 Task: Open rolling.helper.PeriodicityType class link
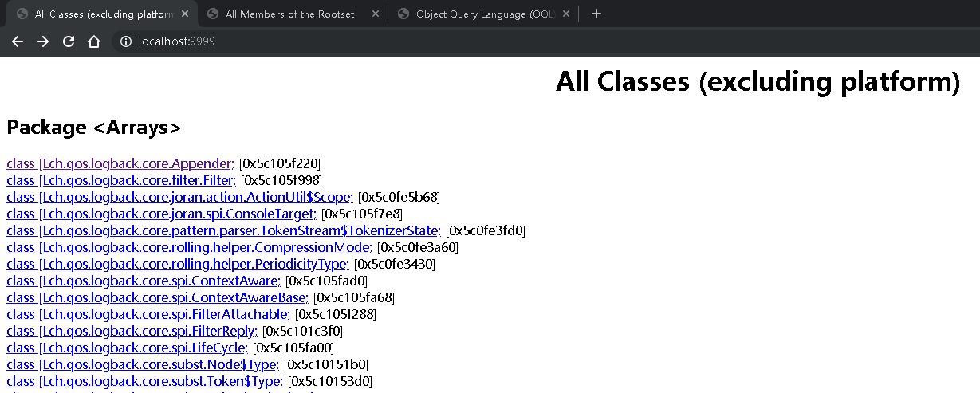pyautogui.click(x=178, y=264)
